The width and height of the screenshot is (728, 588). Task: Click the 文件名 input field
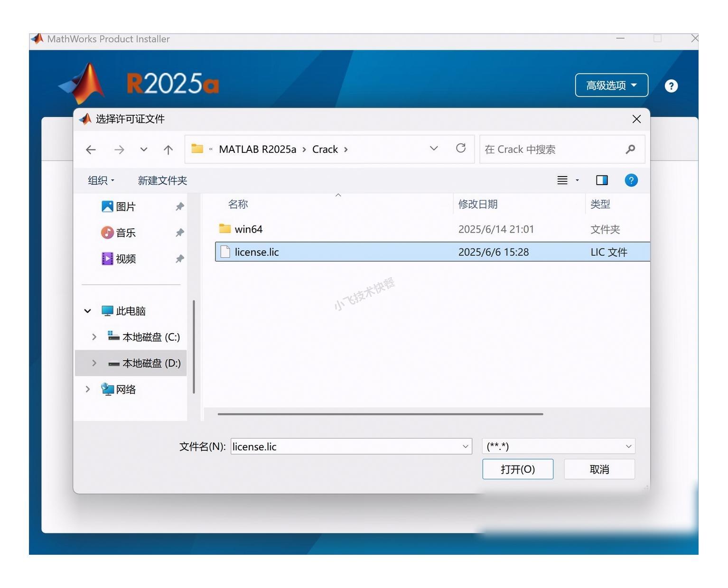[x=345, y=447]
